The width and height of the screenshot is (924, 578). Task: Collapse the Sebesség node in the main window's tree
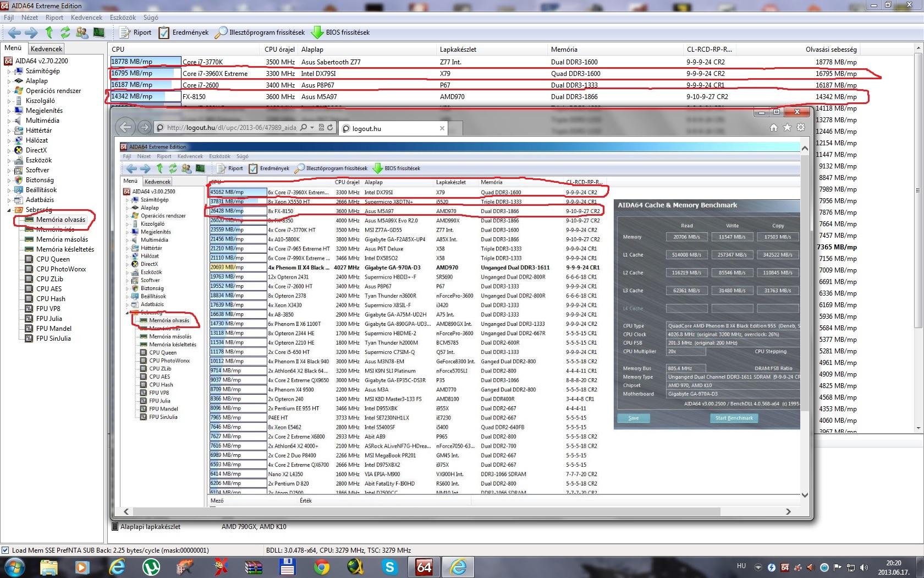coord(9,210)
